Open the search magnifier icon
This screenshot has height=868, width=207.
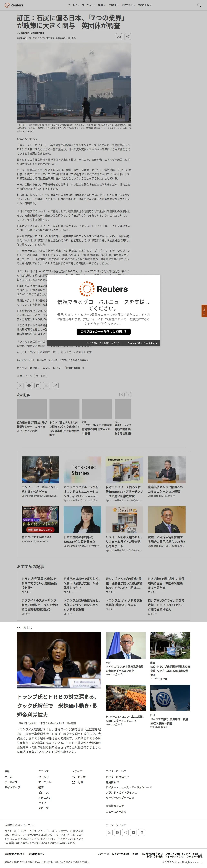coord(199,5)
